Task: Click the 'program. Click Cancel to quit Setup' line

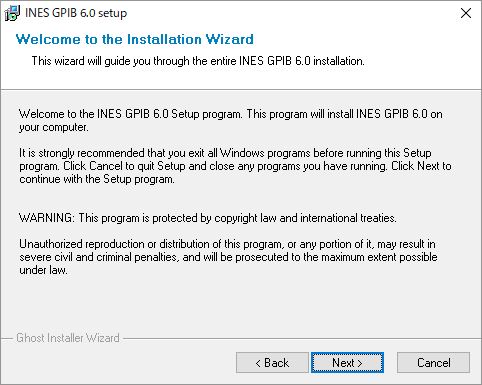Action: (235, 166)
